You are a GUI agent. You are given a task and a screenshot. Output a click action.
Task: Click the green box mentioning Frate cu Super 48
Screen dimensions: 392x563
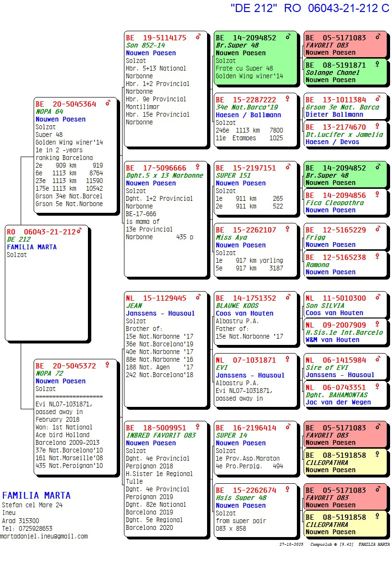[255, 57]
